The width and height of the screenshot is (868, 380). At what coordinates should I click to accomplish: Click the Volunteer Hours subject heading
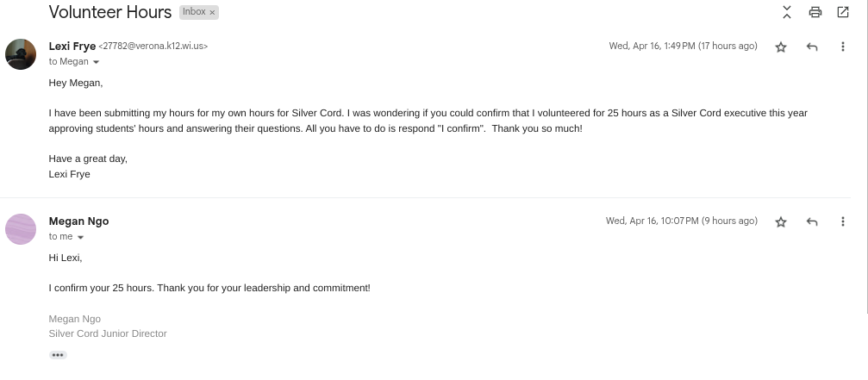pyautogui.click(x=109, y=12)
